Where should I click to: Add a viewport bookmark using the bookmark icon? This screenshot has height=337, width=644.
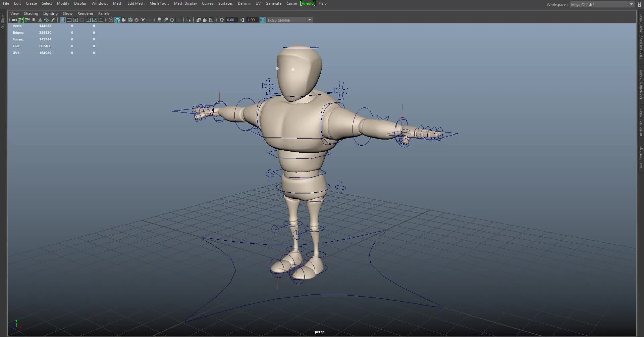(34, 20)
